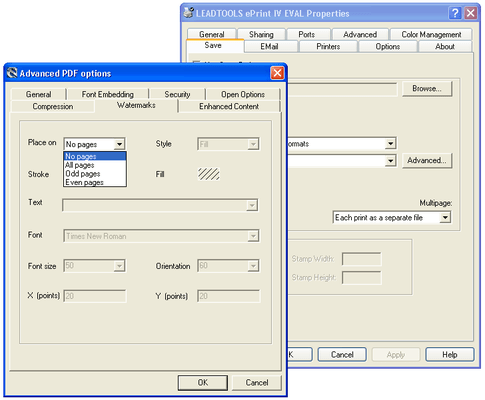
Task: Click the Advanced PDF options title icon
Action: (12, 73)
